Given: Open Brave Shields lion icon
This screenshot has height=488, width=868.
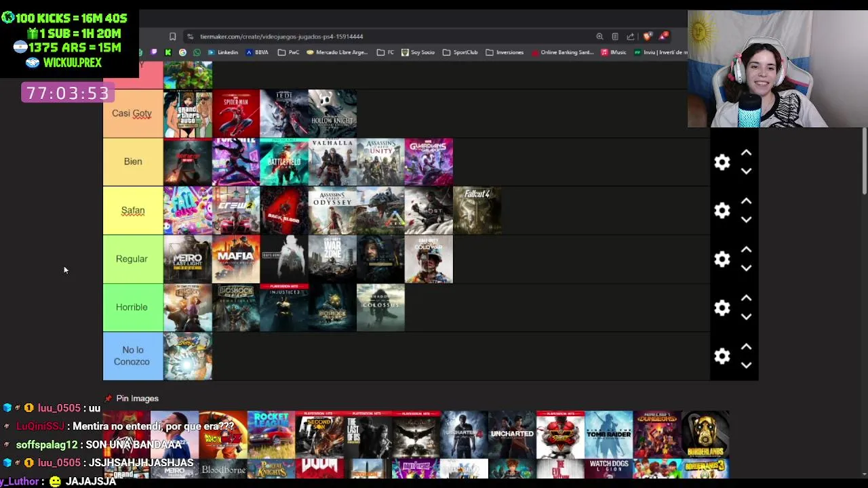Looking at the screenshot, I should (648, 37).
